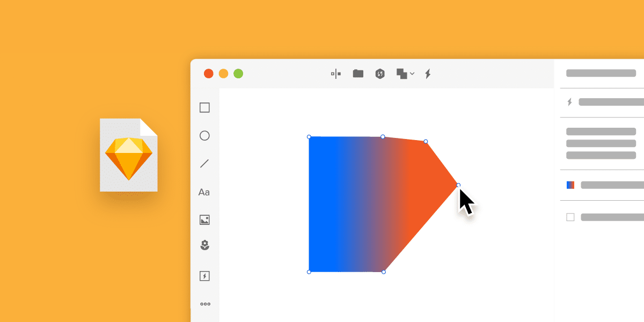Open the dropdown arrow beside overlapping squares
This screenshot has height=322, width=644.
(412, 74)
